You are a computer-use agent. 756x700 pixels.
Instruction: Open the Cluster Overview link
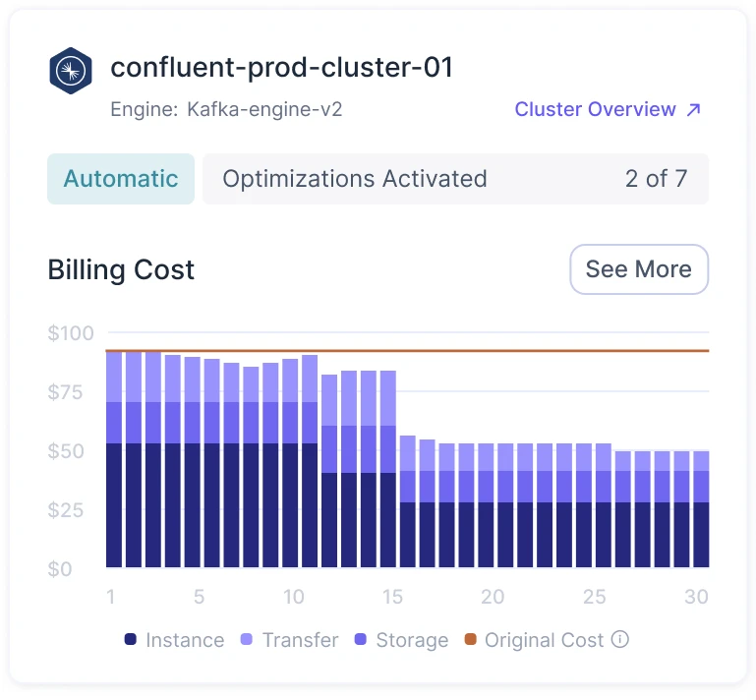608,109
